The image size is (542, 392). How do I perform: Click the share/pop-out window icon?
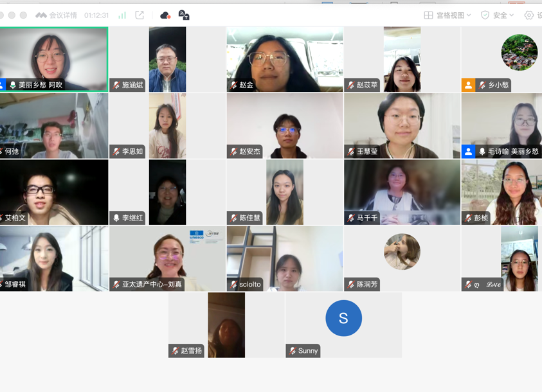click(140, 15)
